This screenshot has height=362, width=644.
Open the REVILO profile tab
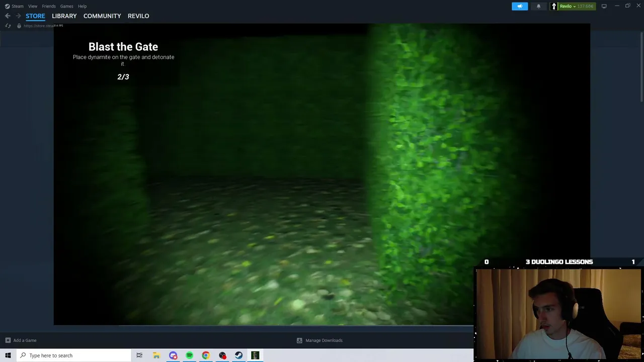138,16
